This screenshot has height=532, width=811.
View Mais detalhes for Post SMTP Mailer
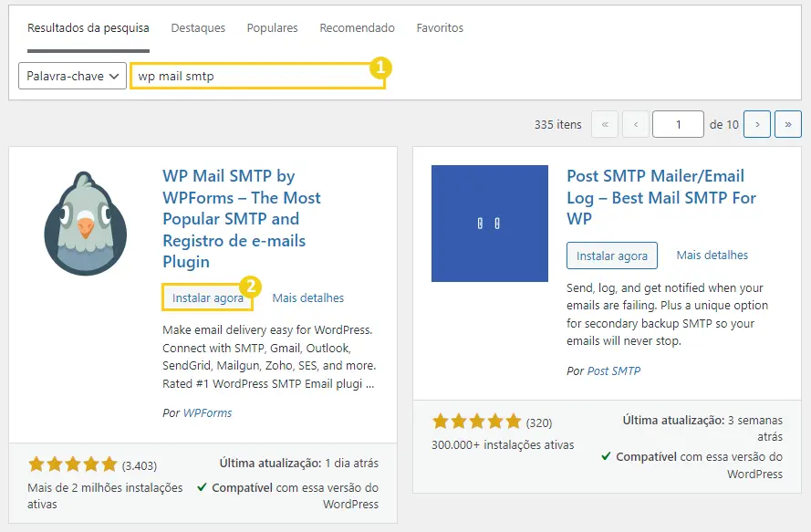712,256
